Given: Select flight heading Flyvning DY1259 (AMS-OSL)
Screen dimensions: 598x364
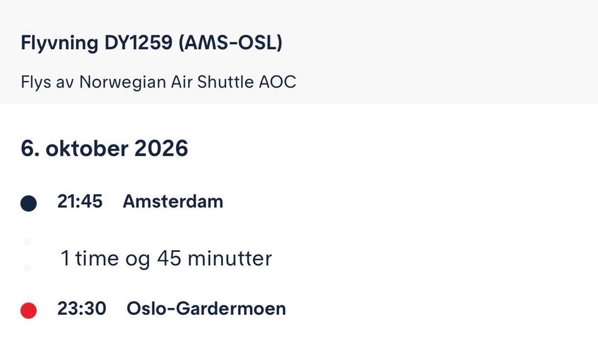Looking at the screenshot, I should point(152,43).
